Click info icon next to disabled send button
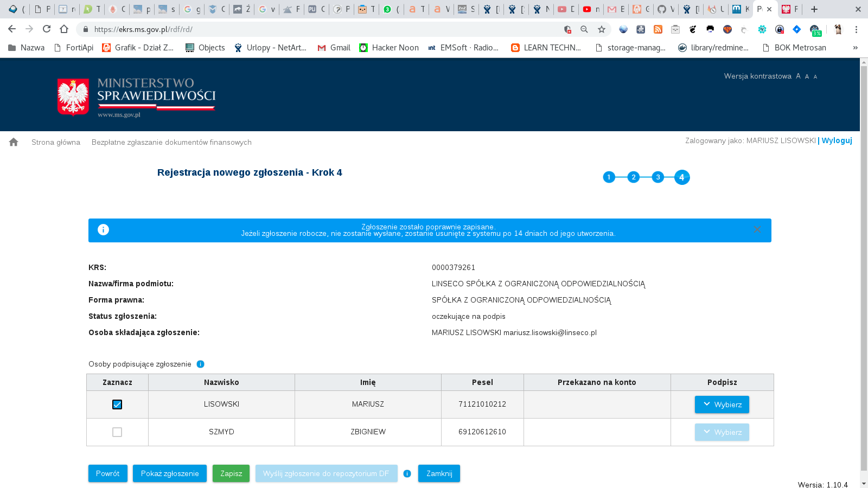Image resolution: width=868 pixels, height=488 pixels. pos(407,474)
